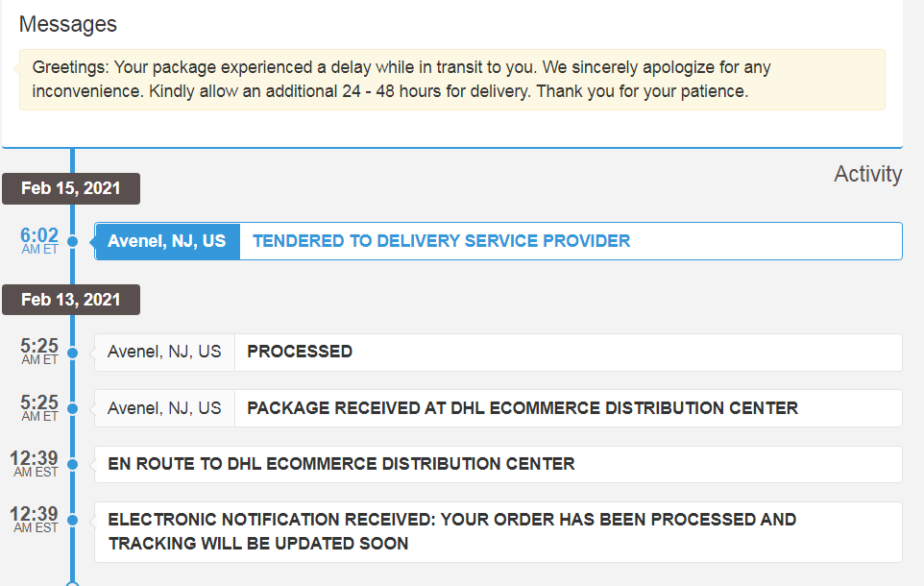Select the Feb 13, 2021 date badge
The height and width of the screenshot is (586, 924).
tap(71, 300)
